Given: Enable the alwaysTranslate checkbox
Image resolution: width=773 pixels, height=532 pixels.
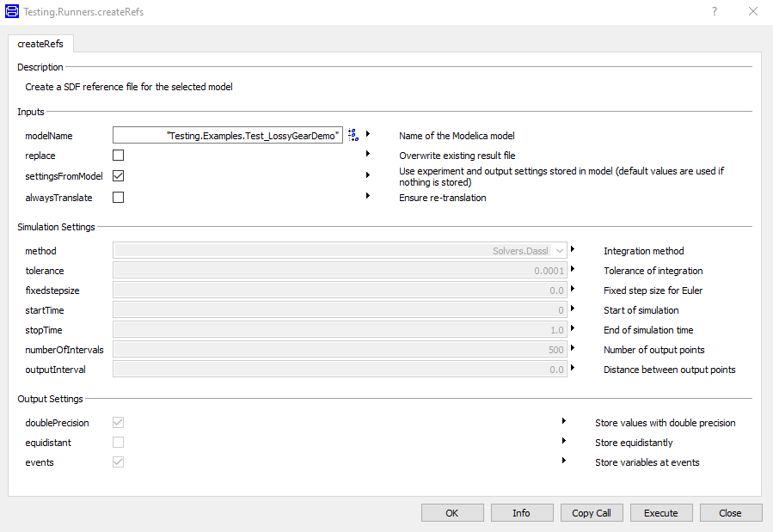Looking at the screenshot, I should [119, 198].
